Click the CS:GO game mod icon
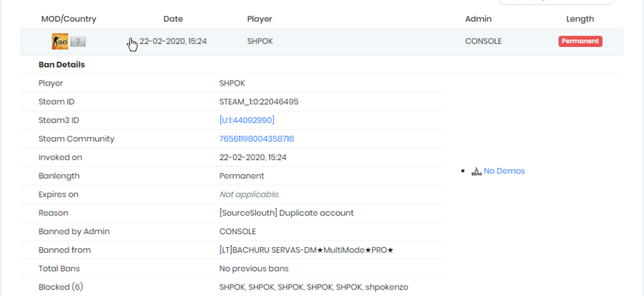Screen dimensions: 644x296 [60, 42]
